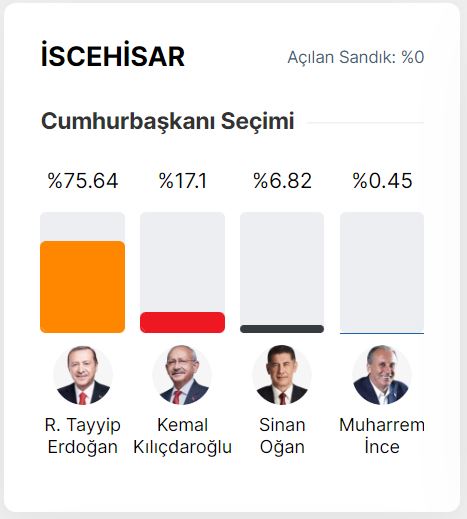Screen dimensions: 467x519
Task: Click the thin blue vote bar line
Action: [x=382, y=333]
